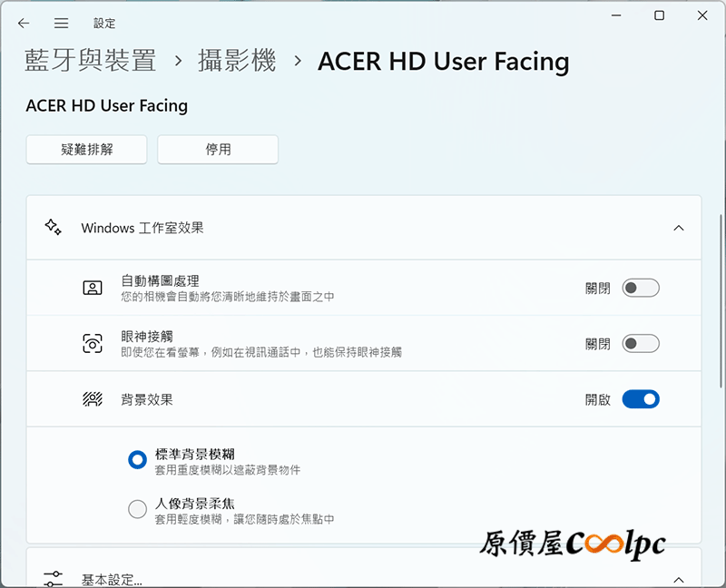Click description 您的相機會自動將您清晰地維持於畫面之中
The width and height of the screenshot is (726, 588).
coord(228,297)
